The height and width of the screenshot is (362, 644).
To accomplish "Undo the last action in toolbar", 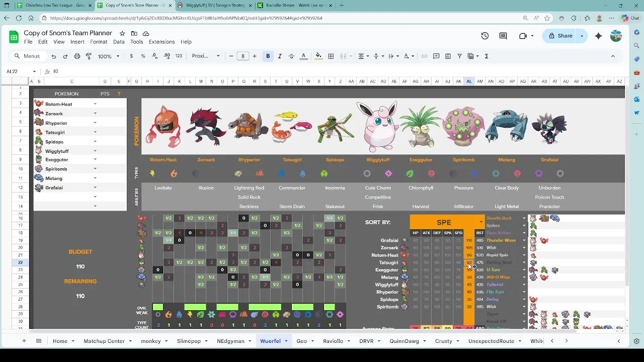I will point(53,56).
